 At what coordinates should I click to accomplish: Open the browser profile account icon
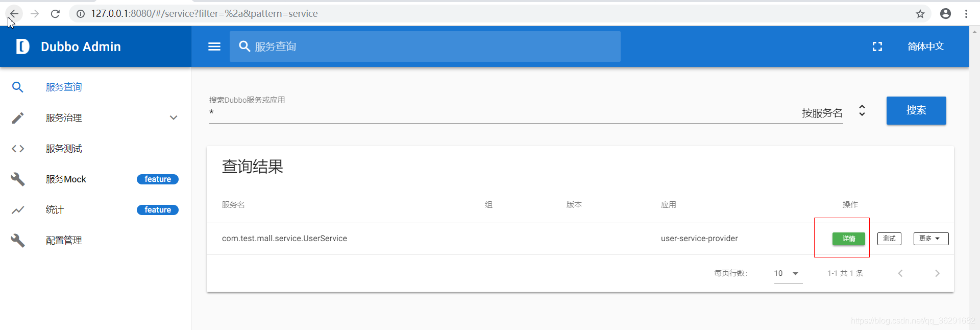[x=945, y=14]
